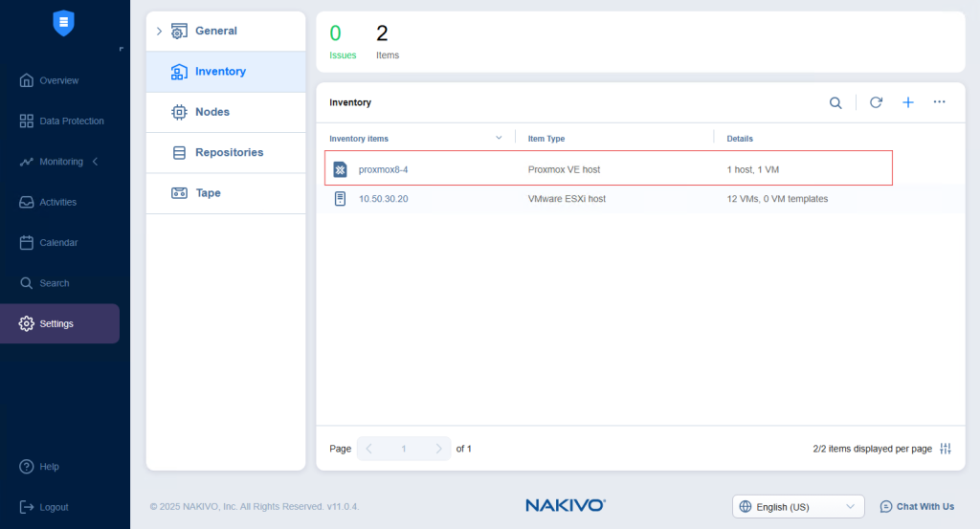Click the 0 Issues counter

click(343, 42)
